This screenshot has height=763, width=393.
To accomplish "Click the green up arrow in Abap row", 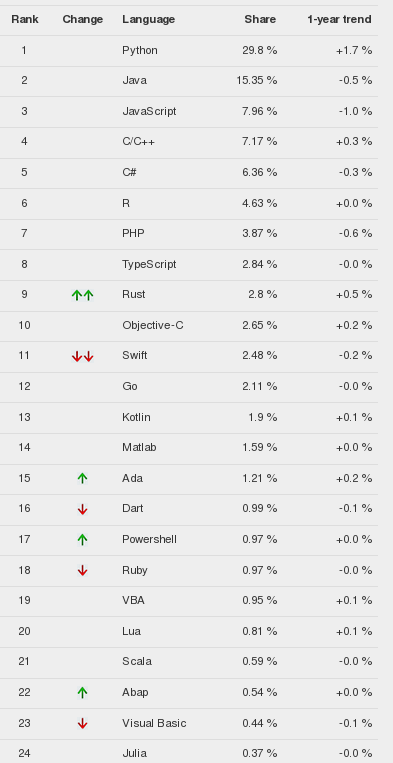I will coord(82,692).
